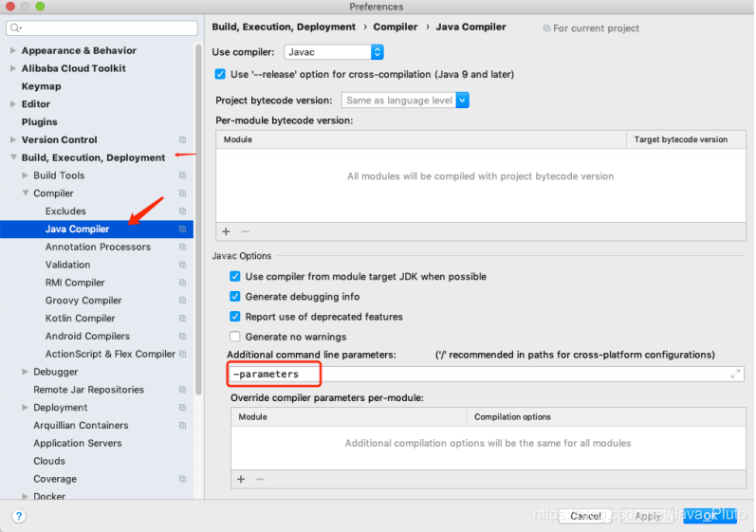Click the project-level icon beside Kotlin Compiler
756x532 pixels.
(183, 318)
